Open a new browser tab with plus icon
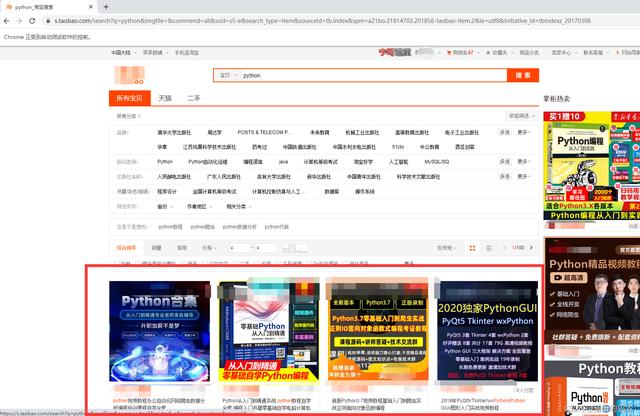This screenshot has width=640, height=416. tap(106, 7)
